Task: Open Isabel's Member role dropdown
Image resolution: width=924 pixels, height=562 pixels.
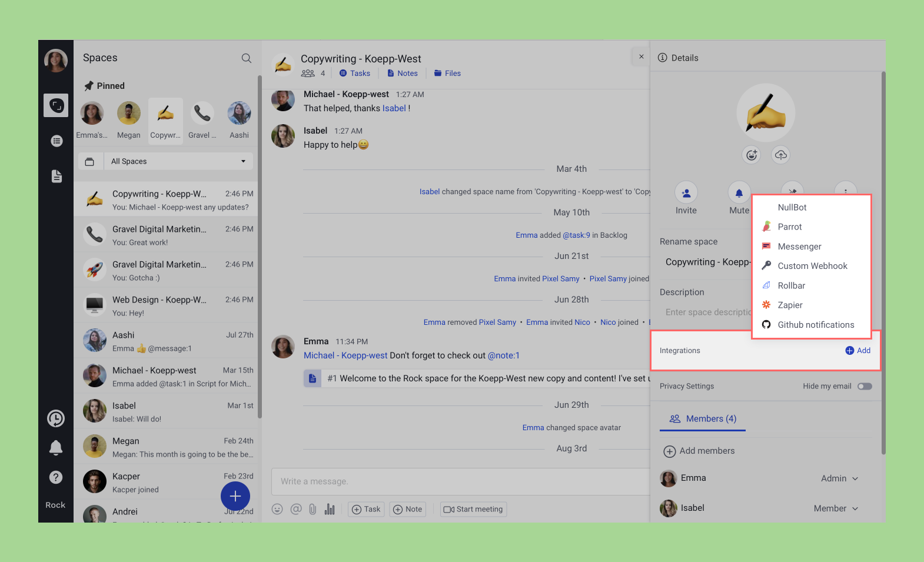Action: click(836, 508)
